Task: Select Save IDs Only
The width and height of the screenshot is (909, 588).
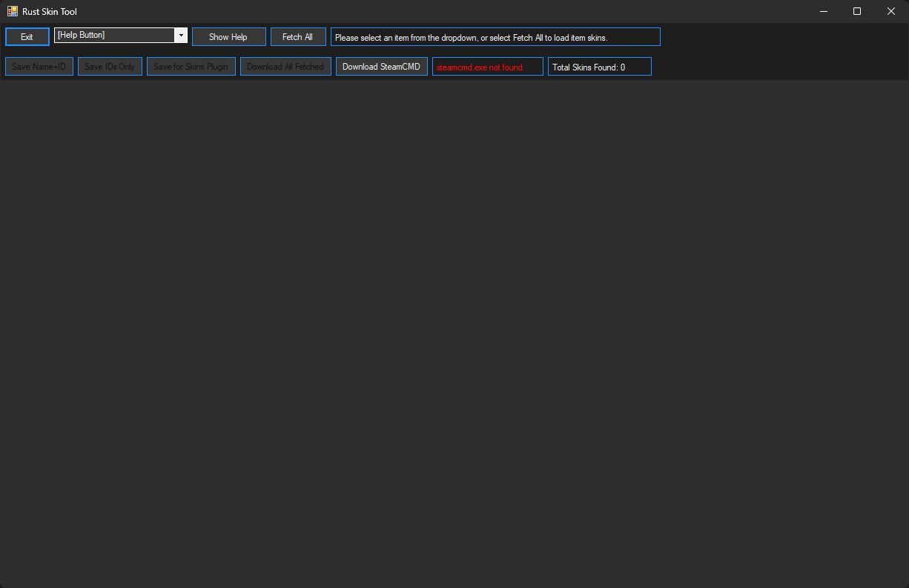Action: click(110, 67)
